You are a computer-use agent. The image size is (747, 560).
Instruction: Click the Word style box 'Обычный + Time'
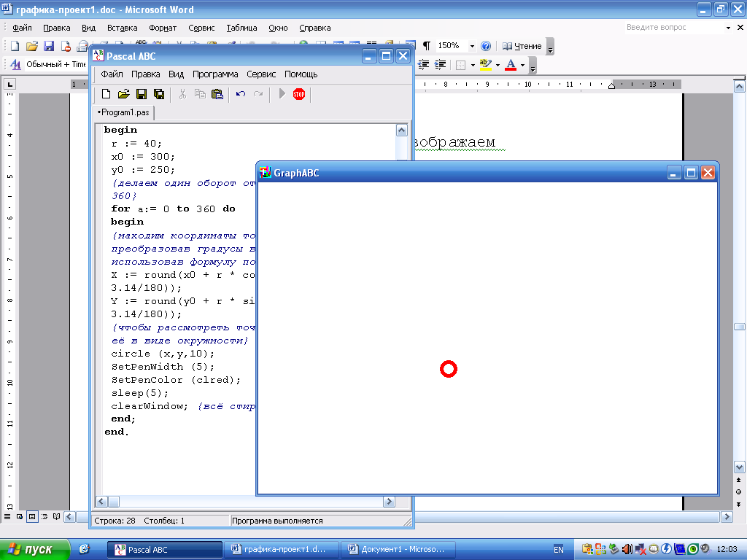point(55,64)
